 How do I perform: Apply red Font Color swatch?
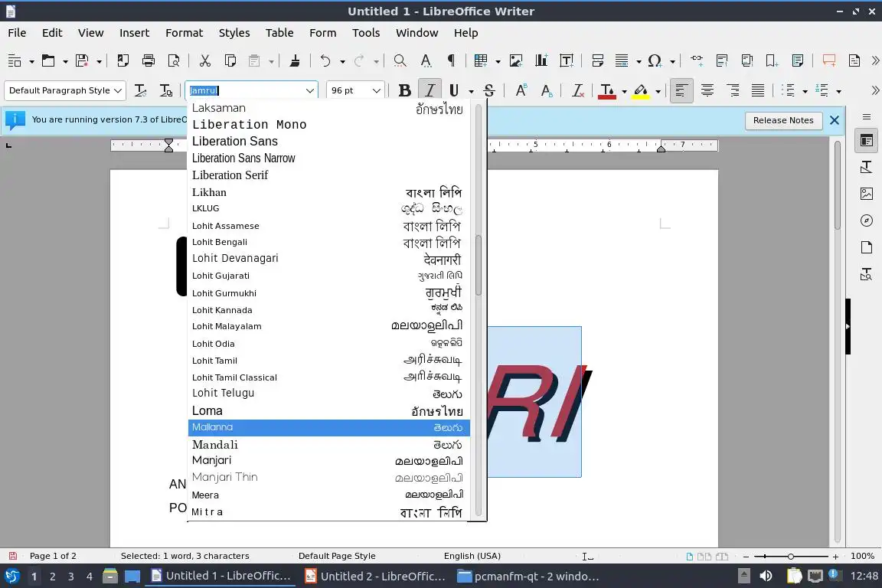pos(606,91)
